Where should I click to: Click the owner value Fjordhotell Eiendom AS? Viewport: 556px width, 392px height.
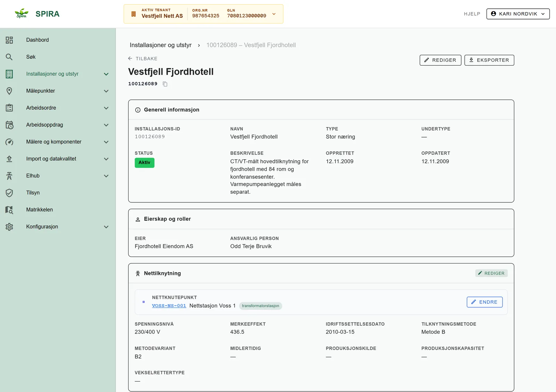coord(164,247)
